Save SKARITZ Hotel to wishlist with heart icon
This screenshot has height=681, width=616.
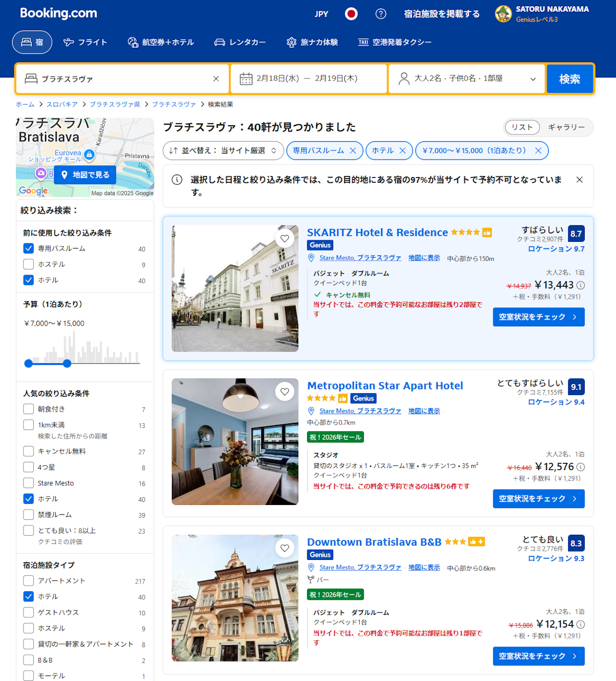[285, 238]
